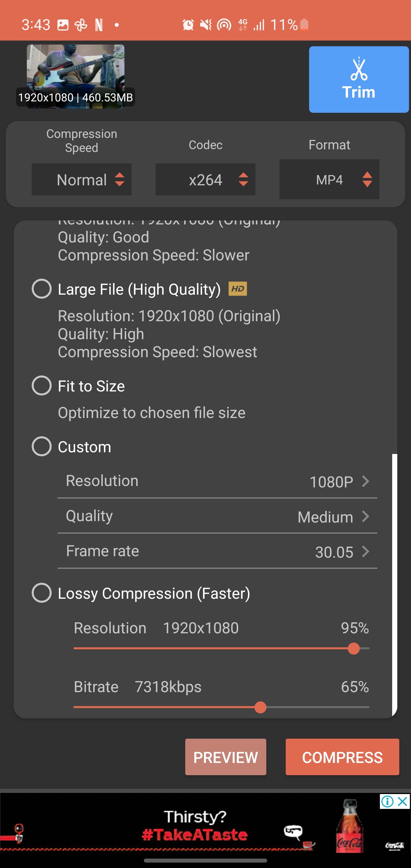Enable Fit to Size compression
Screen dimensions: 411x868
click(42, 386)
